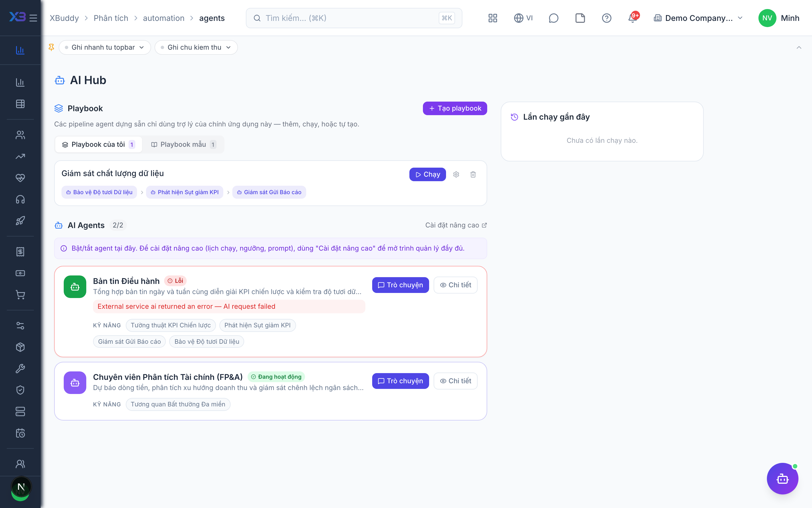The width and height of the screenshot is (812, 508).
Task: Open the headphones support sidebar icon
Action: point(20,199)
